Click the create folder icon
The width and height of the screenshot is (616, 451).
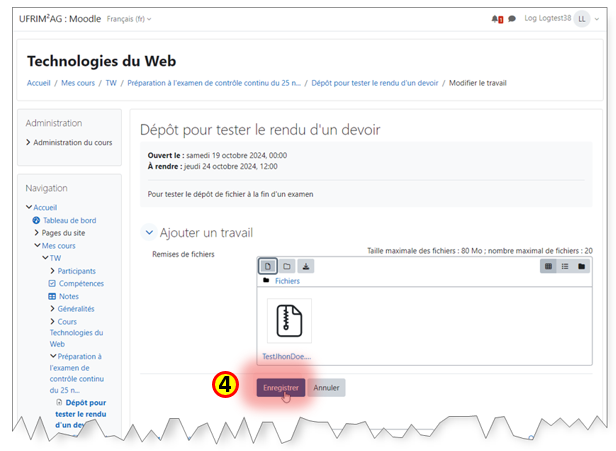tap(287, 266)
